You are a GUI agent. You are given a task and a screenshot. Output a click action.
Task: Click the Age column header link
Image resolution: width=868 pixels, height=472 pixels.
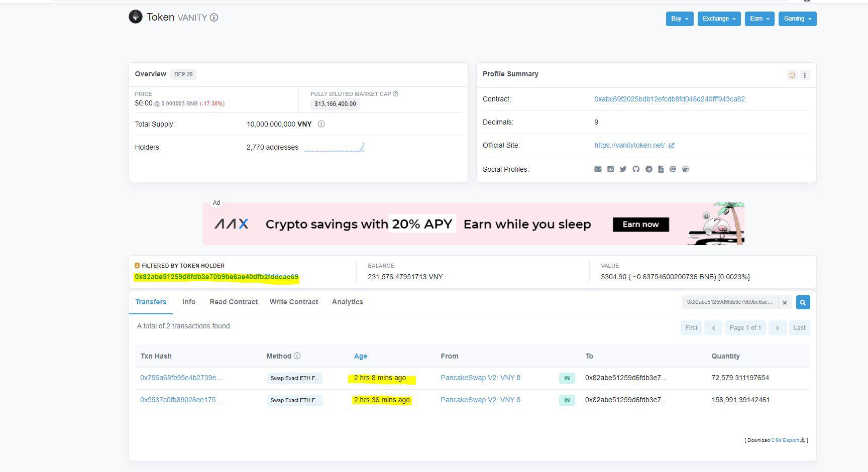coord(361,356)
